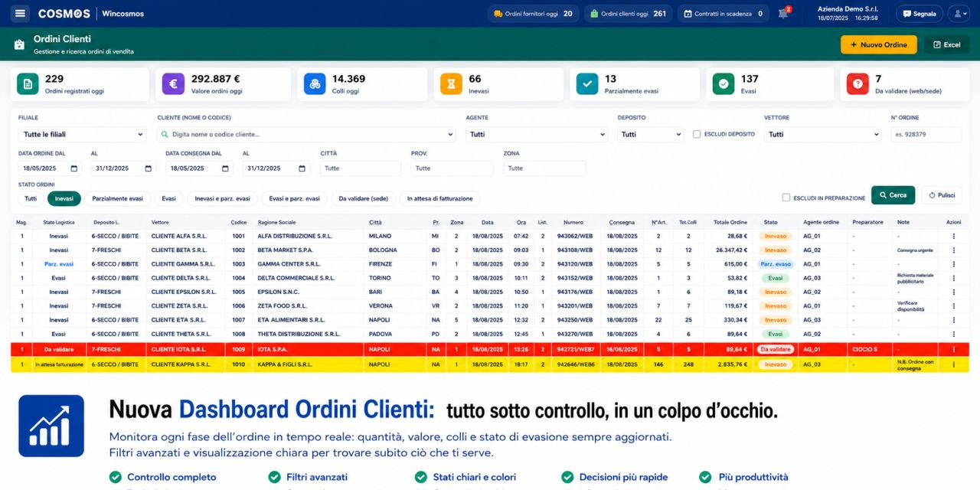Open the Filiale dropdown
980x490 pixels.
82,134
